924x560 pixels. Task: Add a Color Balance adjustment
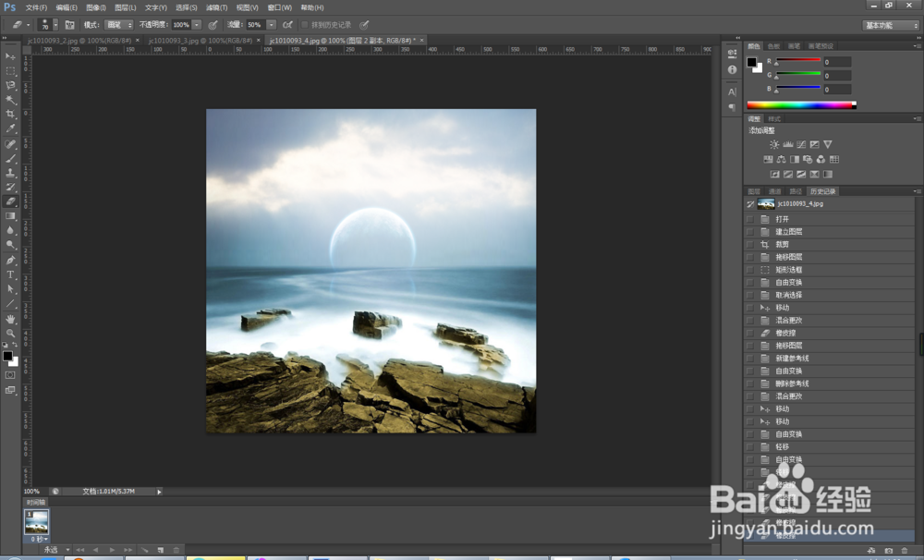click(782, 159)
